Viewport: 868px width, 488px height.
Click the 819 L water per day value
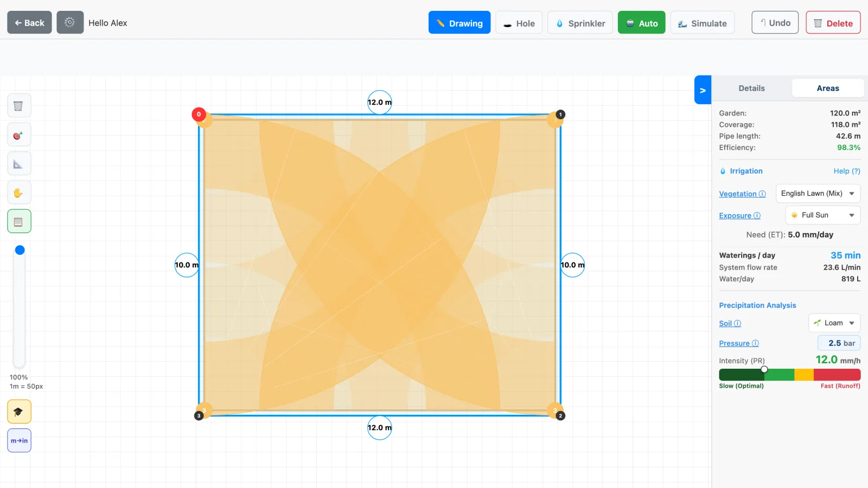tap(851, 279)
